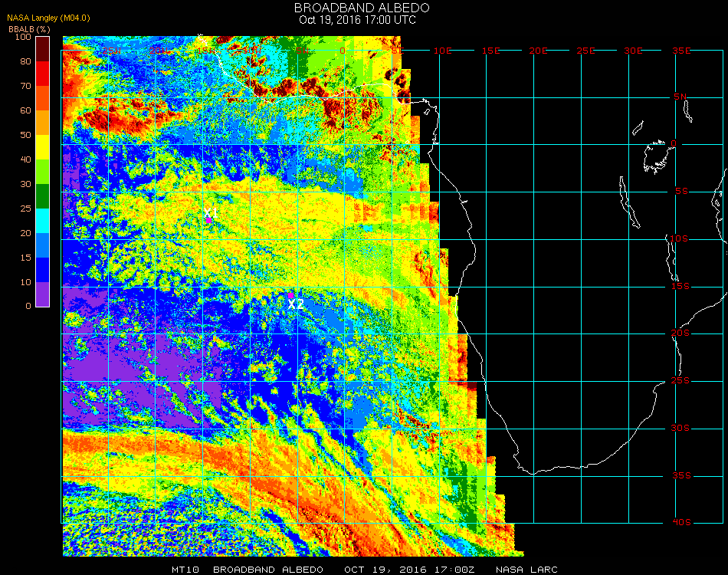Viewport: 728px width, 575px height.
Task: Click the yellow 40-50% legend swatch
Action: pyautogui.click(x=43, y=147)
